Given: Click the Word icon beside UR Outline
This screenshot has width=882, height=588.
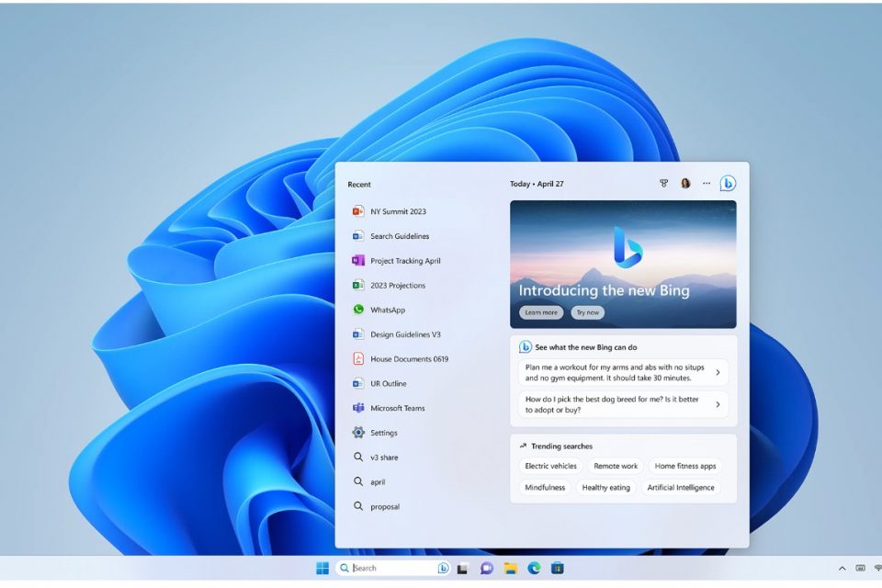Looking at the screenshot, I should pos(358,383).
